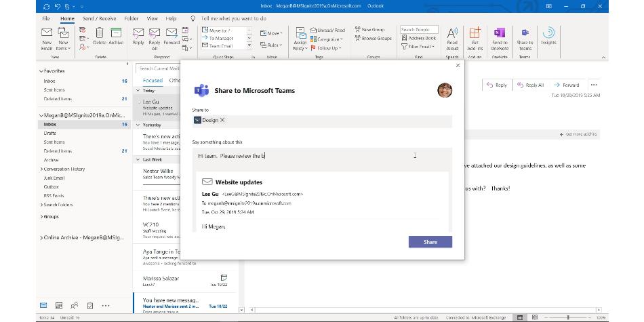This screenshot has height=322, width=644.
Task: Click the Delete trash icon
Action: 100,36
